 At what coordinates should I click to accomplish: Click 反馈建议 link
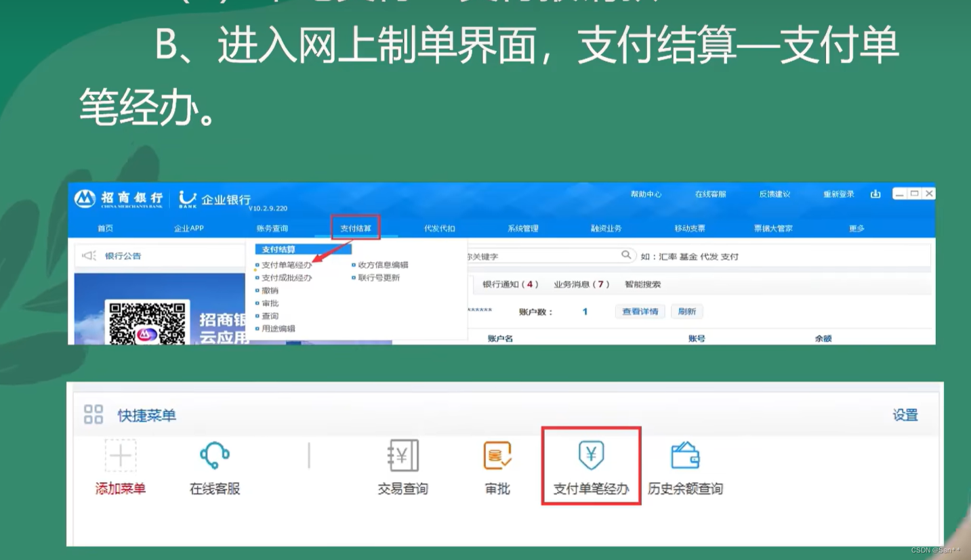click(774, 194)
